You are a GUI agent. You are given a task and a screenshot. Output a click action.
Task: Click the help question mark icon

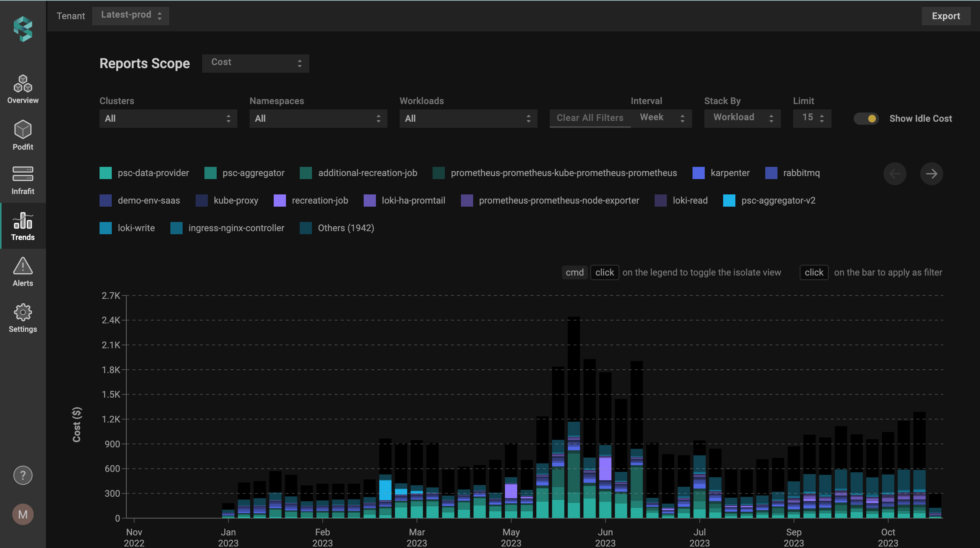pos(23,475)
